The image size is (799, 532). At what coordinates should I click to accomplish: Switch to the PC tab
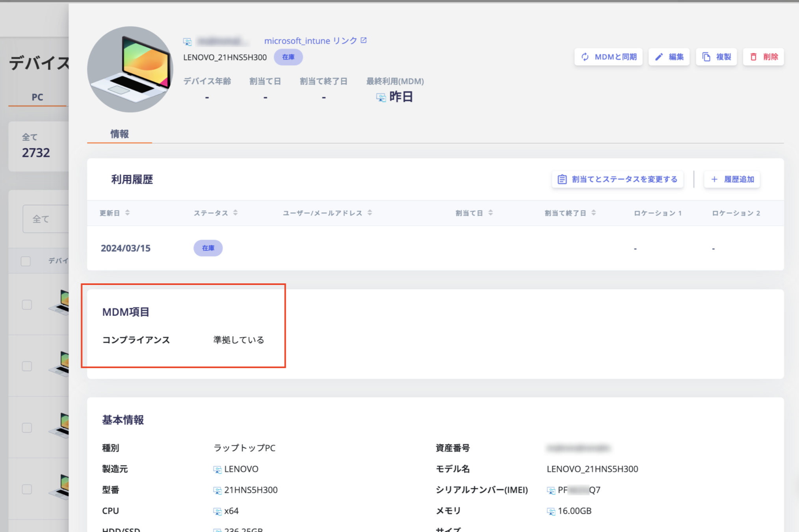(37, 97)
